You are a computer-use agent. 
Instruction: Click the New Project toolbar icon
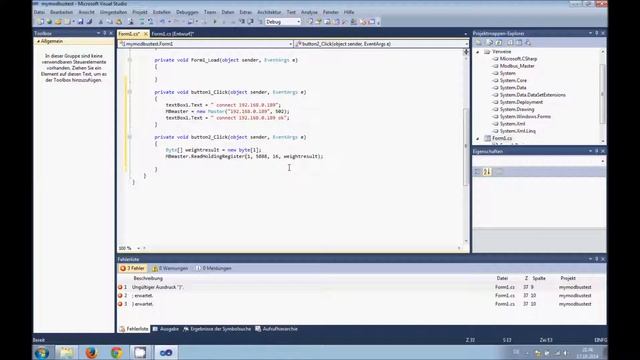(40, 22)
